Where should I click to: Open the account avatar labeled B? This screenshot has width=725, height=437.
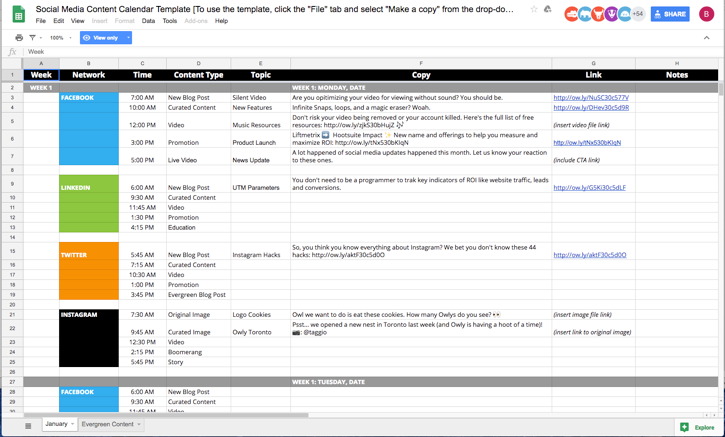pos(706,14)
